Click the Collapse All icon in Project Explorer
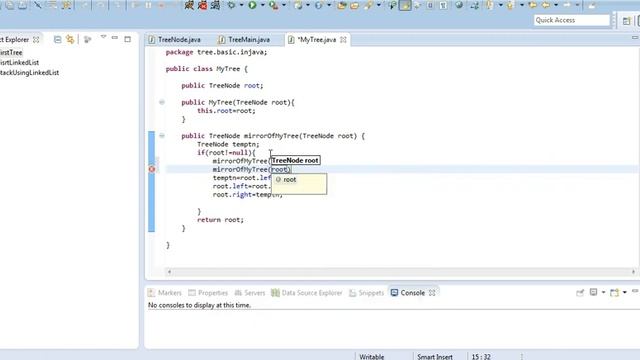640x360 pixels. click(58, 39)
